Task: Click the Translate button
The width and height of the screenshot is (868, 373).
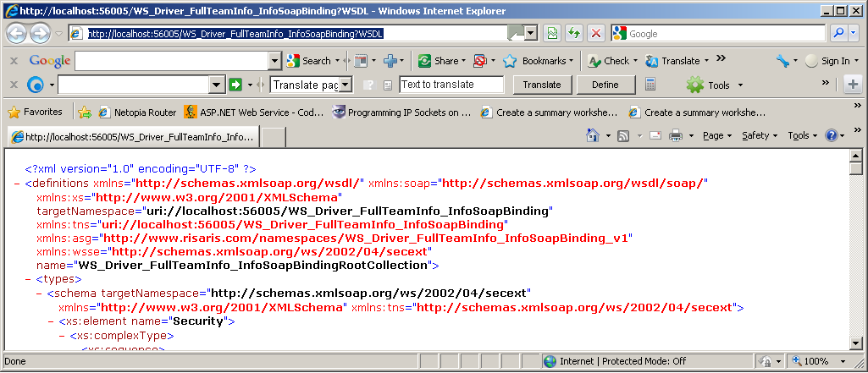Action: tap(542, 85)
